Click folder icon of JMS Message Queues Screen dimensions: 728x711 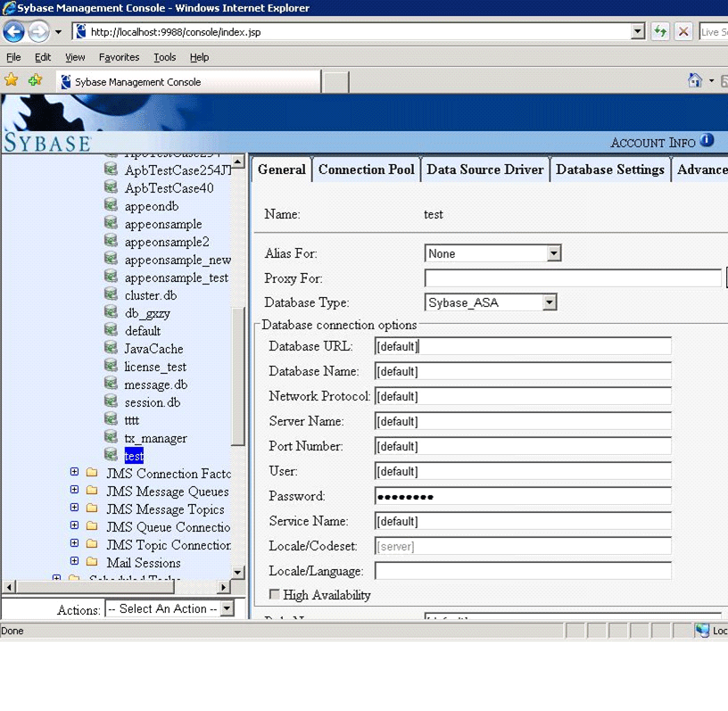pyautogui.click(x=92, y=490)
